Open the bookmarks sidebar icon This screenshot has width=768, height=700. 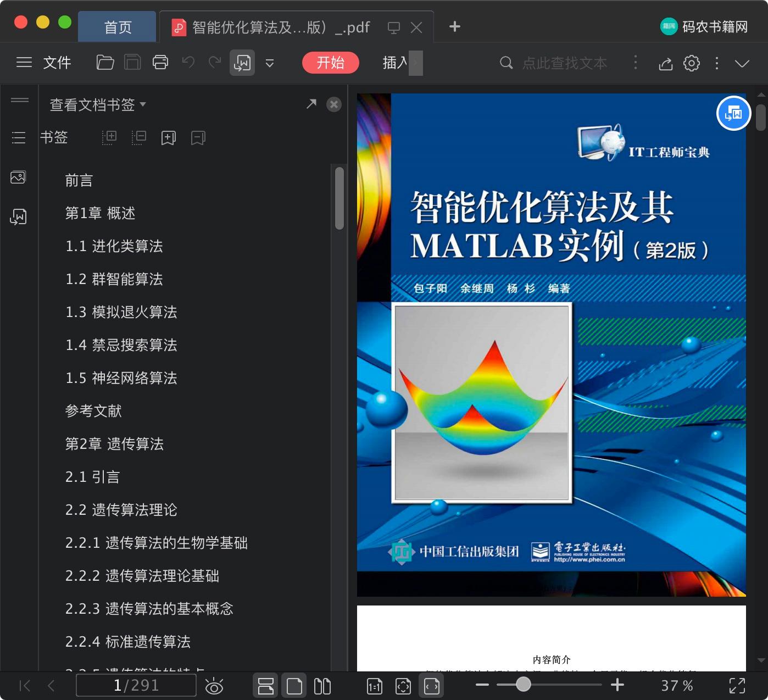click(18, 217)
